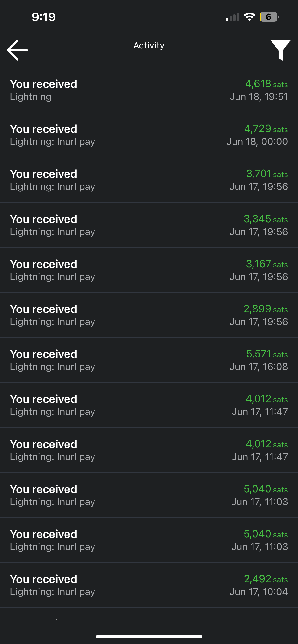The height and width of the screenshot is (644, 298).
Task: Select the 3,701 sats lnurl pay entry
Action: tap(149, 180)
